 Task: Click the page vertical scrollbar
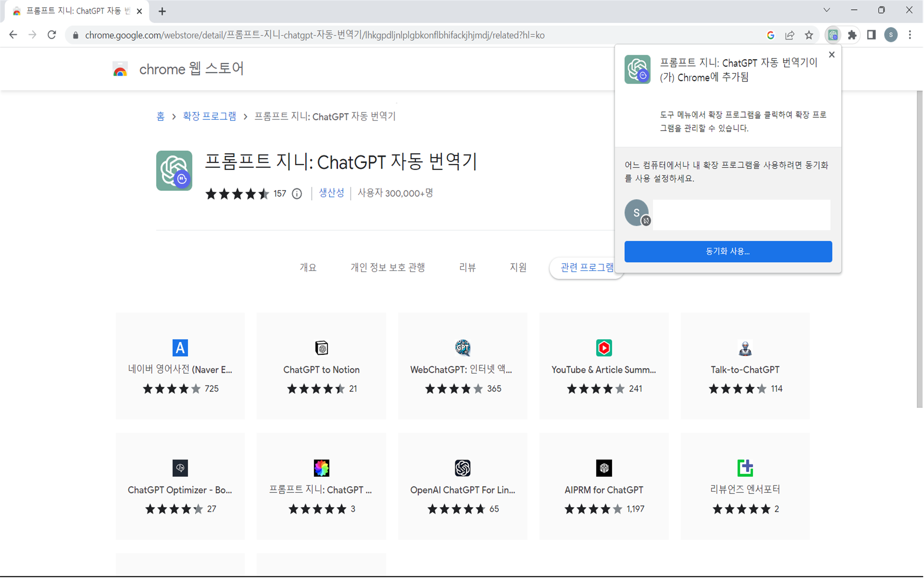pos(920,249)
